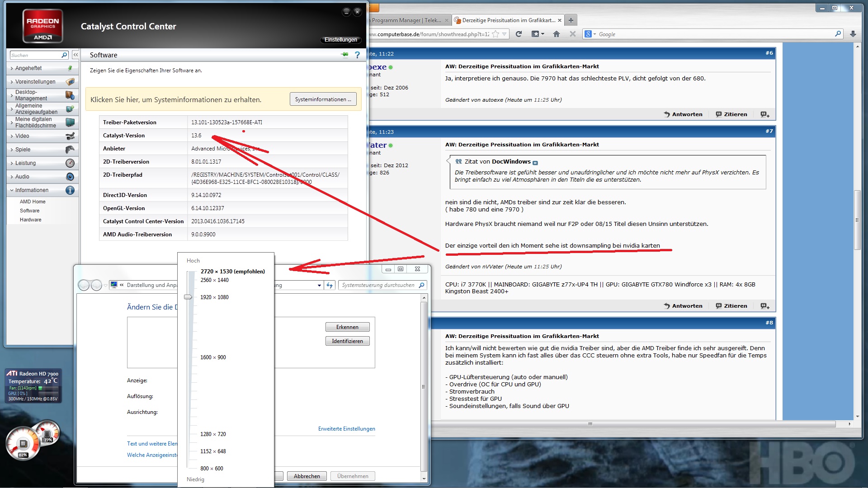Open the Einstellungen menu
The image size is (868, 488).
pos(340,40)
